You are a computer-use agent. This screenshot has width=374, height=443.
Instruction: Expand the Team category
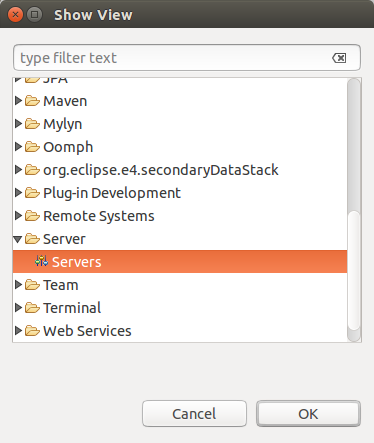point(18,285)
